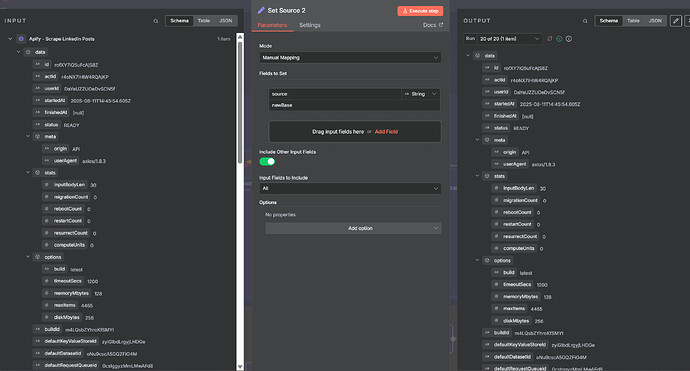Image resolution: width=690 pixels, height=371 pixels.
Task: Select Schema view in OUTPUT panel
Action: [609, 21]
